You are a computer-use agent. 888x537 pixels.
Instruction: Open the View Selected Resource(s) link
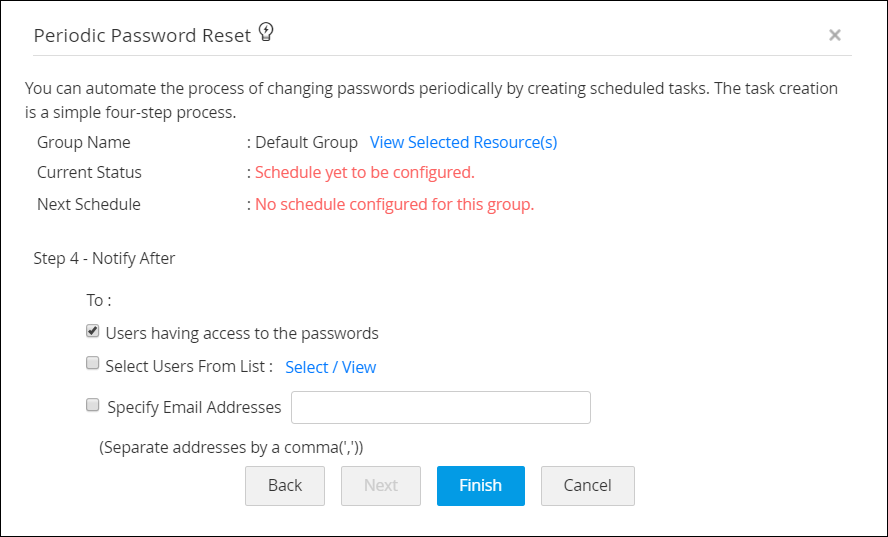pos(463,142)
